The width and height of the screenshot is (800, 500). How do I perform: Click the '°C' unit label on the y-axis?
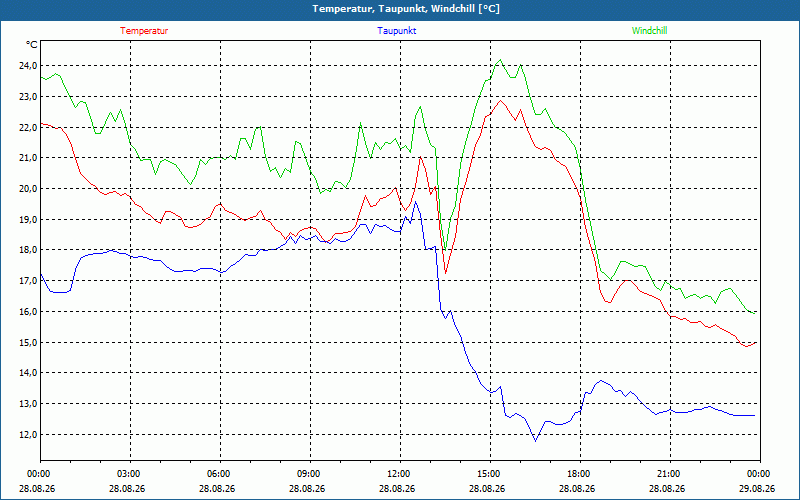click(32, 45)
